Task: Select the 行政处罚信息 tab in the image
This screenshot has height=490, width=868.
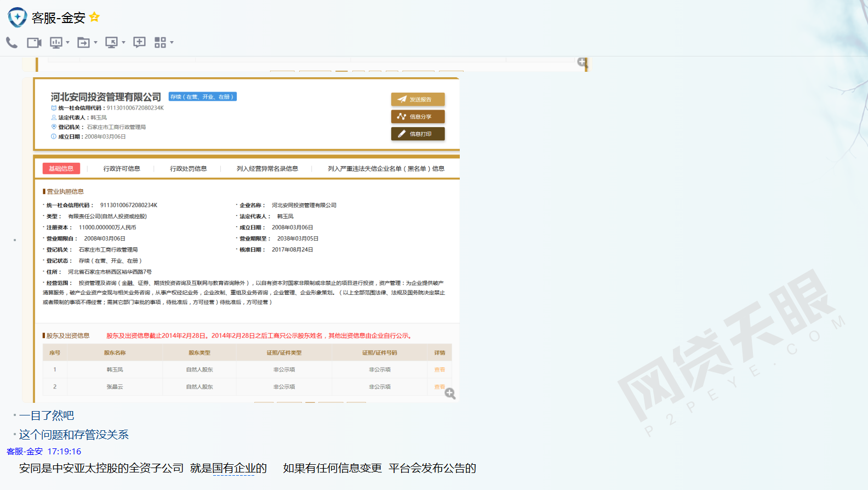Action: [189, 168]
